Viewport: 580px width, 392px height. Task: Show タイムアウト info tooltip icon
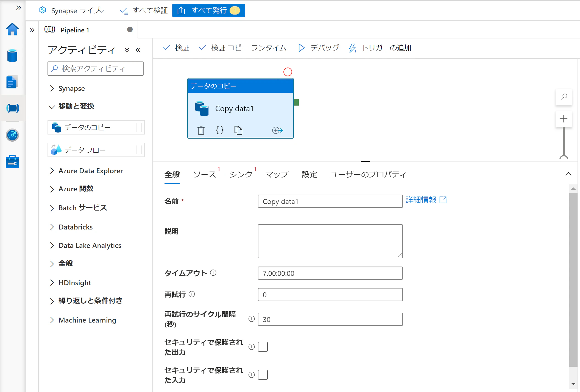tap(213, 273)
